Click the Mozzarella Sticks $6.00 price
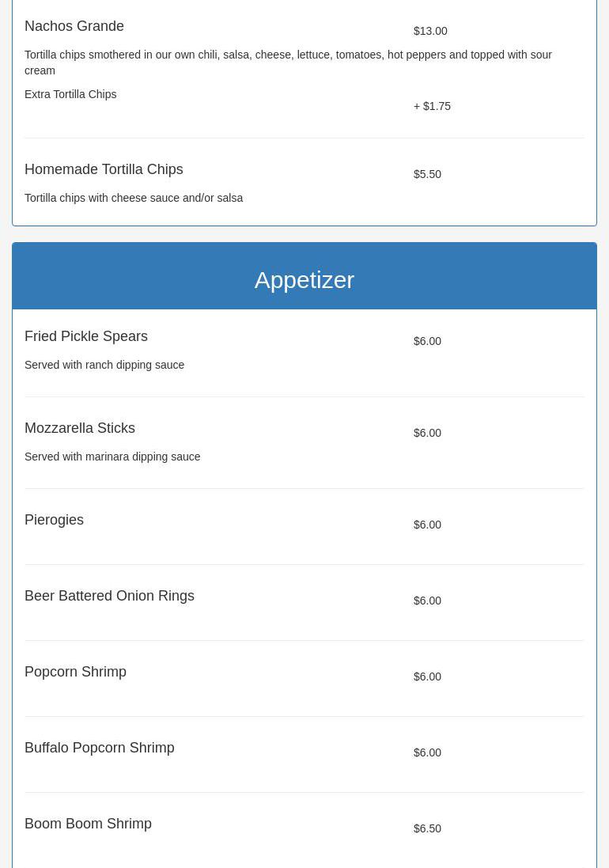Image resolution: width=609 pixels, height=868 pixels. [x=427, y=433]
